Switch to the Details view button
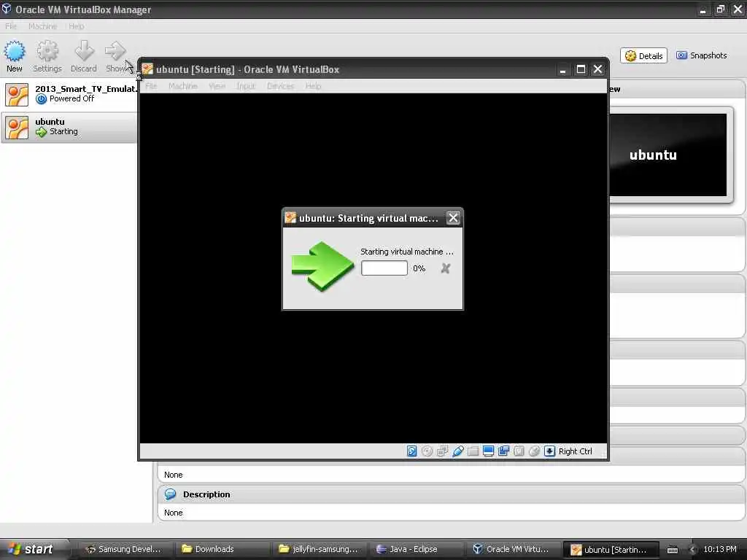Screen dimensions: 747x560 coord(643,55)
